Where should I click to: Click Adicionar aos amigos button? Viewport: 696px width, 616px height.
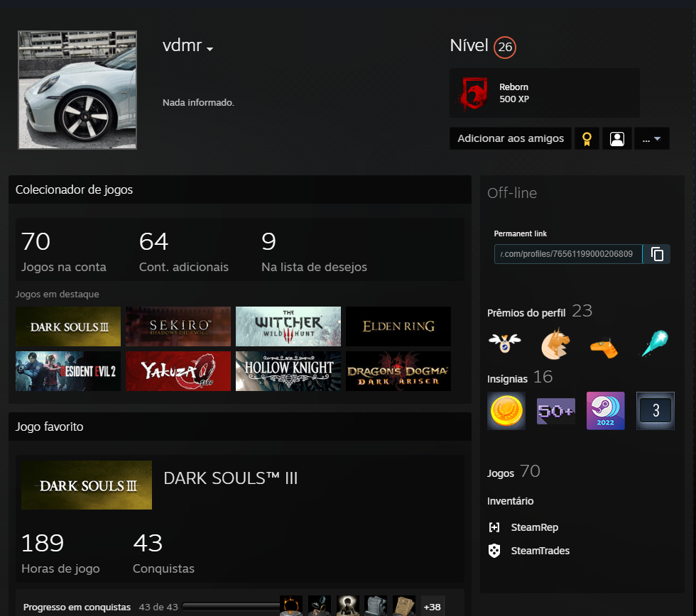pos(511,138)
